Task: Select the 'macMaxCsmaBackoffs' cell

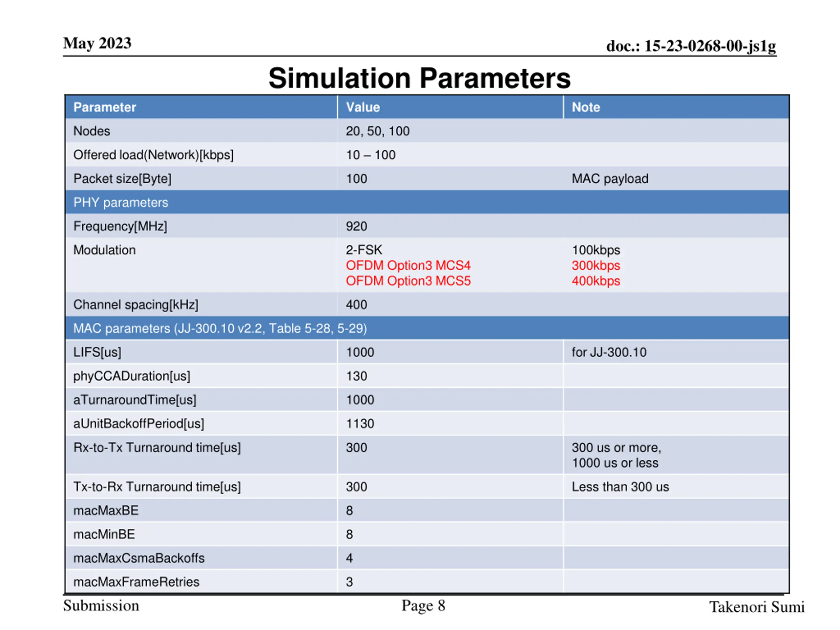Action: pos(201,558)
